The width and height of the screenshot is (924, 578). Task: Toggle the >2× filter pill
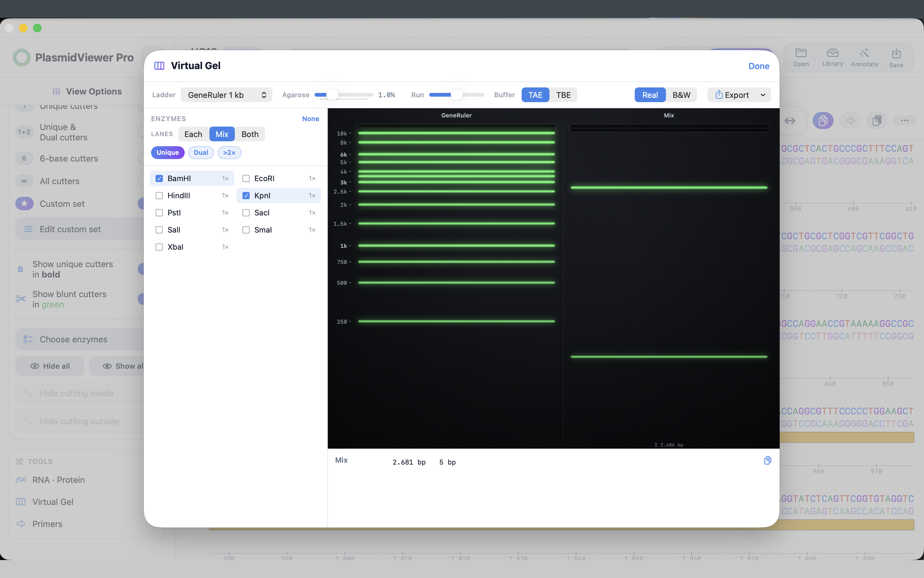229,153
